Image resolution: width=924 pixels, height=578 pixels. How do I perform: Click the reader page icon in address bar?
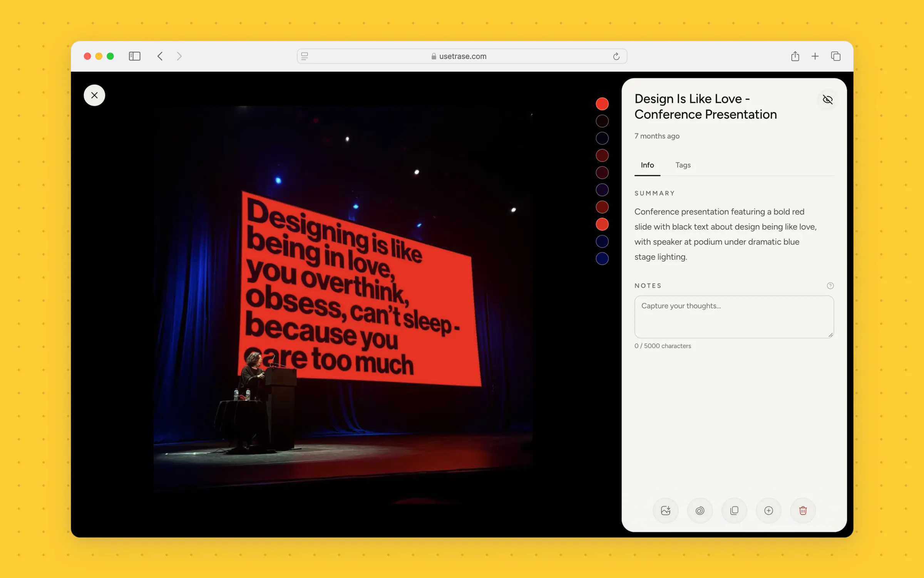point(305,56)
